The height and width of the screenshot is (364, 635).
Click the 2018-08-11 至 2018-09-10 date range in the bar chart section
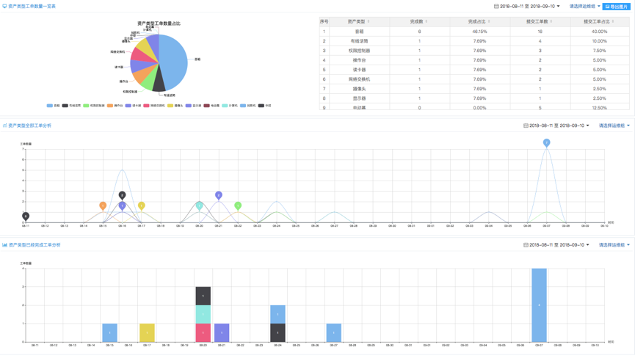pyautogui.click(x=557, y=245)
